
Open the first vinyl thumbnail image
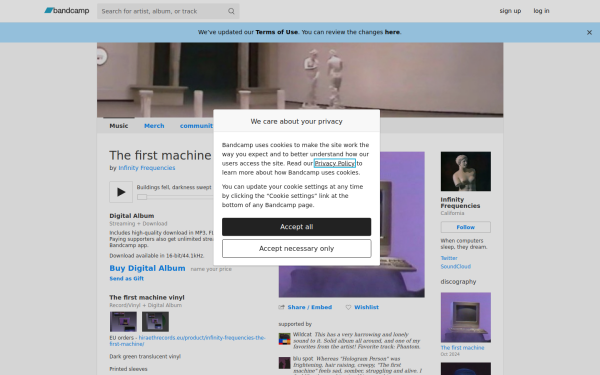point(123,322)
